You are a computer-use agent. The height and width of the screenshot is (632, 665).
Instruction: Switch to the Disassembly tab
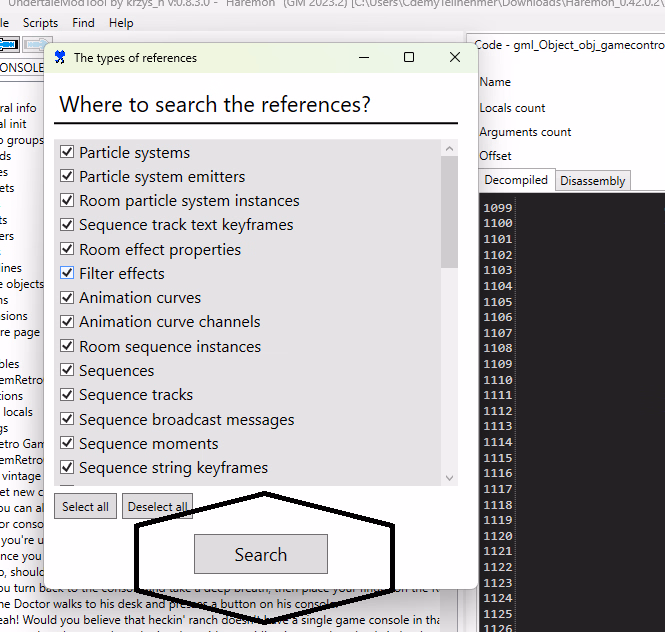coord(592,181)
